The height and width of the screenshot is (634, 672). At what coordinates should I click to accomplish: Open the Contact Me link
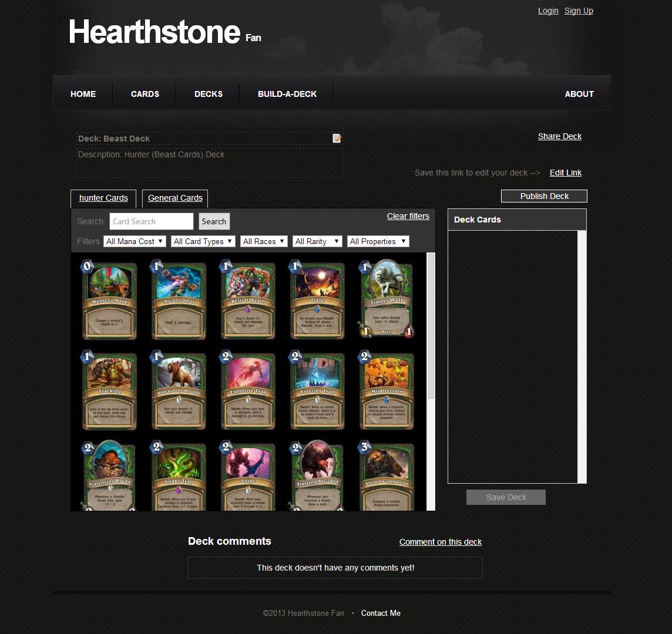pyautogui.click(x=381, y=613)
